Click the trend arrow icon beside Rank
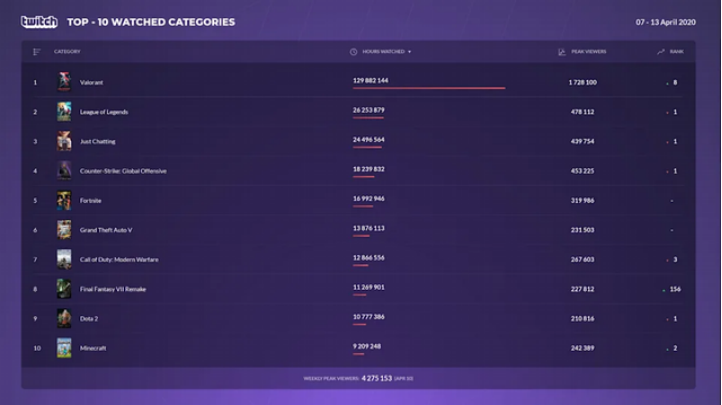The image size is (722, 405). click(661, 52)
